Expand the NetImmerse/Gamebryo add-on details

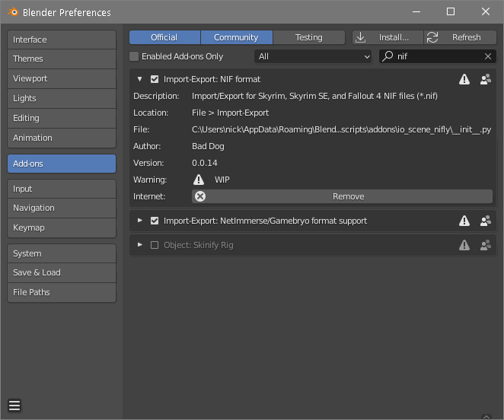[x=139, y=221]
